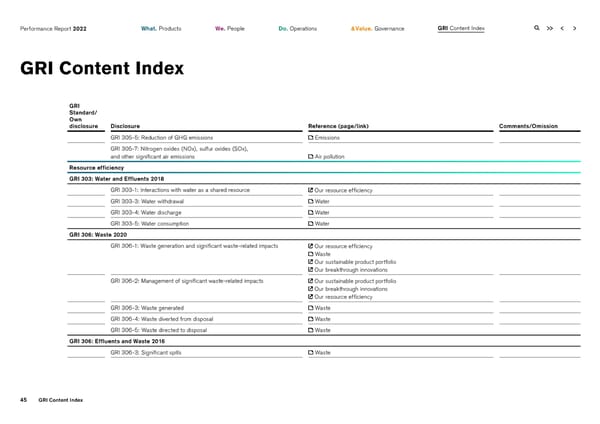Select text GRI 303-4: Water discharge
Image resolution: width=600 pixels, height=424 pixels.
coord(146,212)
